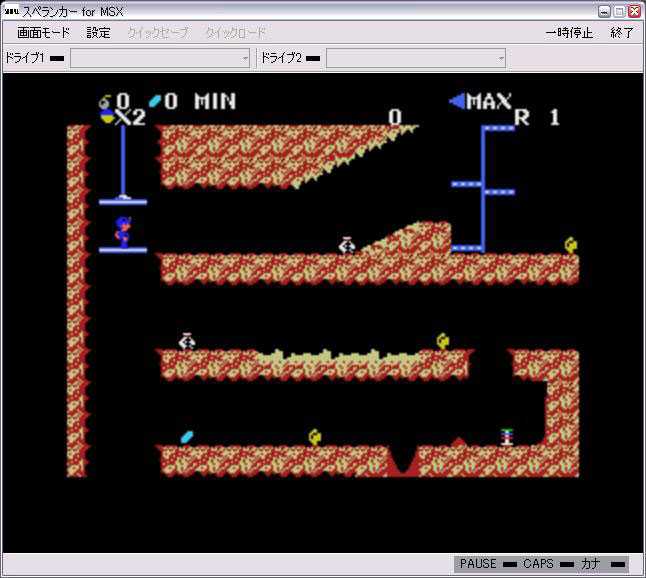Click the CAPS status indicator
This screenshot has width=646, height=578.
click(x=548, y=564)
